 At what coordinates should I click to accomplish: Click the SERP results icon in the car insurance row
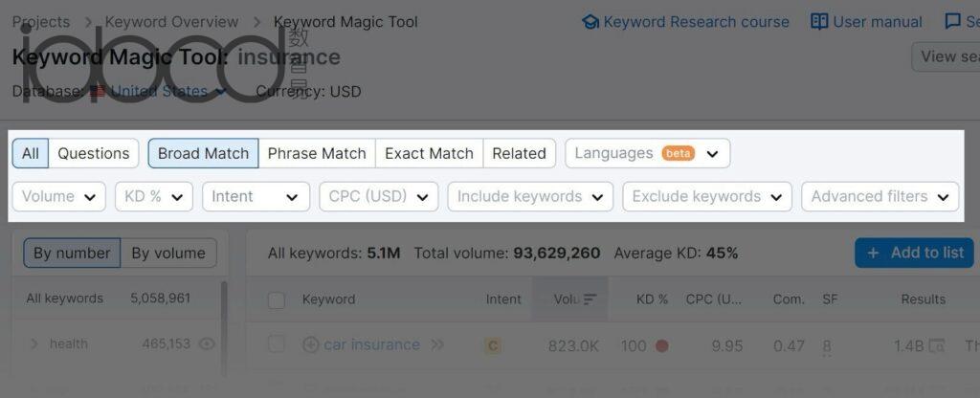[936, 344]
